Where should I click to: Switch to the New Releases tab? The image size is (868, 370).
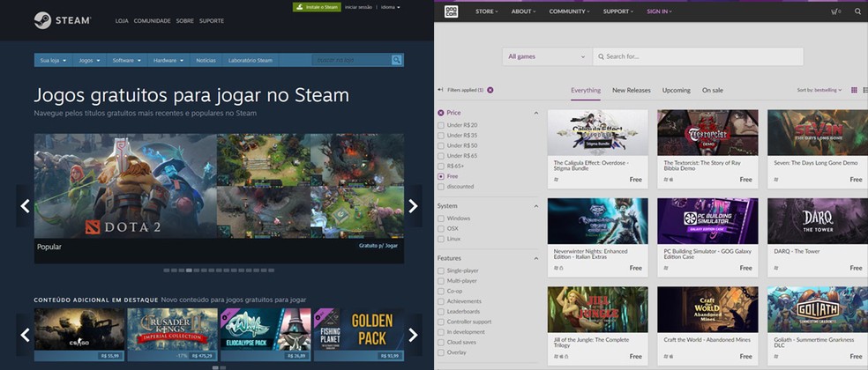click(631, 90)
